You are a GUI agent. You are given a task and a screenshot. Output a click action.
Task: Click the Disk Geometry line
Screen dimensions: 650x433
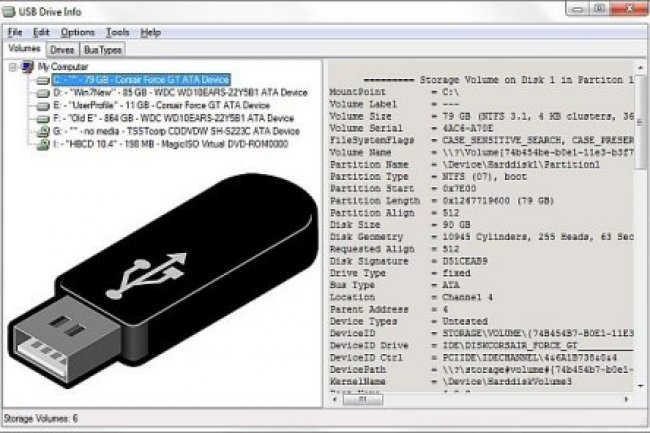[x=481, y=237]
